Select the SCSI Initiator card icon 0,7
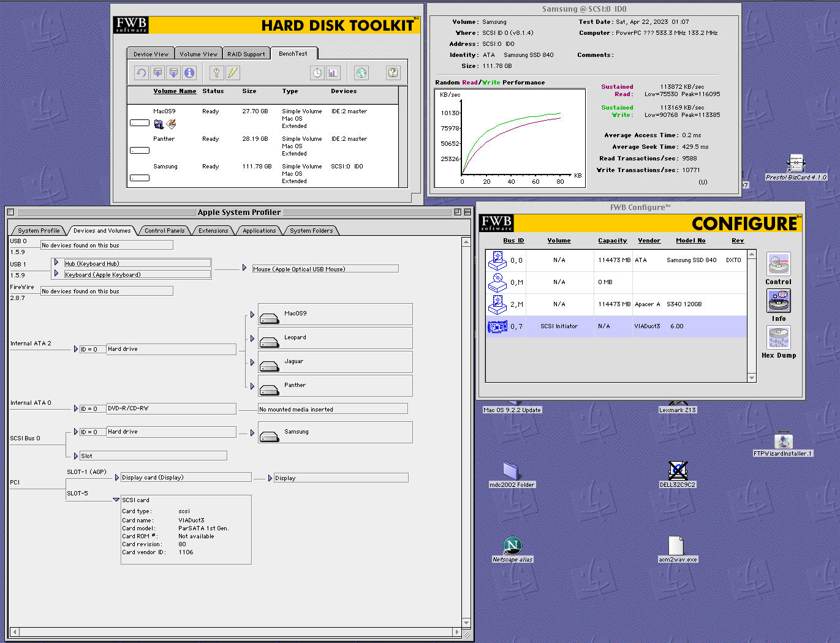The image size is (840, 643). 497,327
